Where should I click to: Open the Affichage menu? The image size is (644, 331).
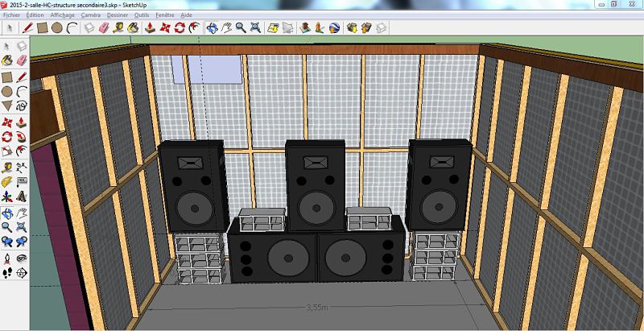(62, 14)
